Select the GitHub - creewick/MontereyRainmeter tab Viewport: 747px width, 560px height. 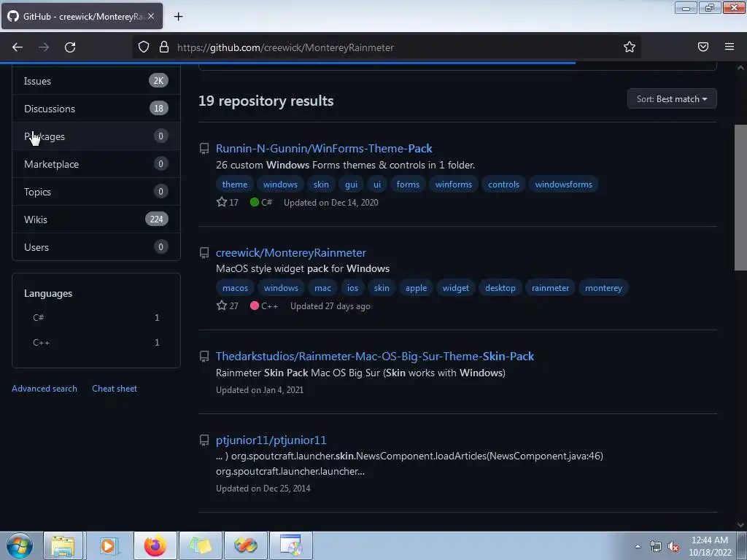pos(82,16)
